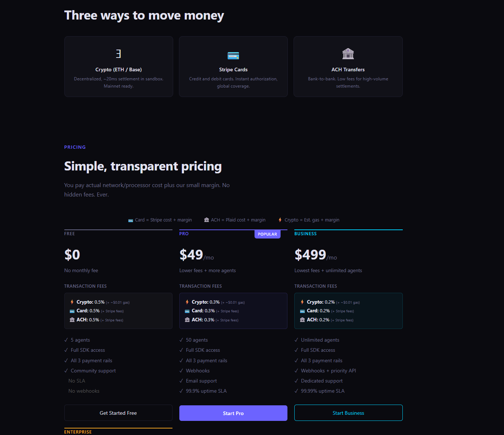This screenshot has width=504, height=435.
Task: Select the BUSINESS pricing tab
Action: (306, 233)
